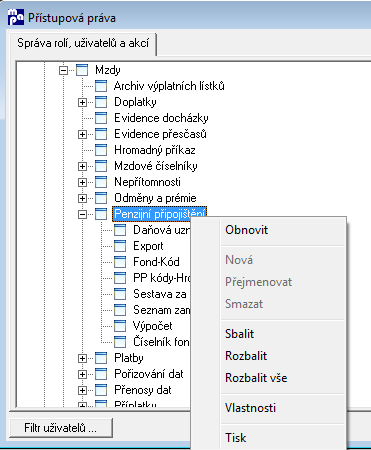Select the Platby tree item
Image resolution: width=371 pixels, height=450 pixels.
128,358
